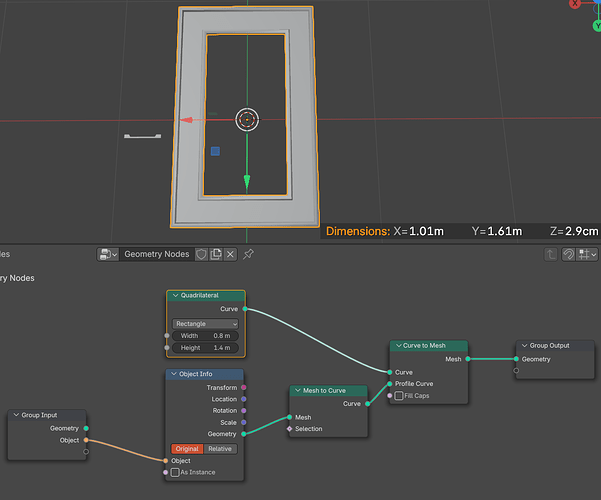Screen dimensions: 601x500
Task: Click Group Input Geometry output socket
Action: coord(86,428)
